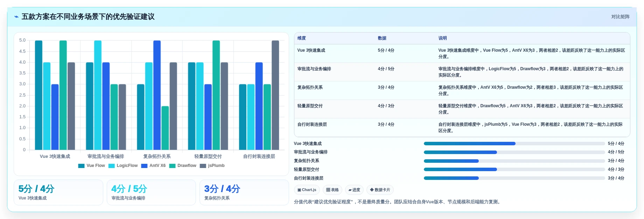Click the 复杂拓扑关系 x-axis label

(x=157, y=156)
